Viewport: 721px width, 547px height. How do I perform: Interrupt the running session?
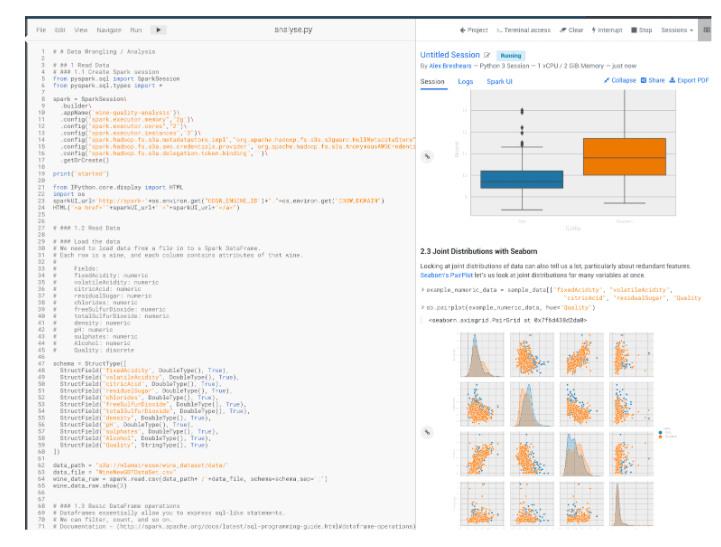[x=607, y=30]
